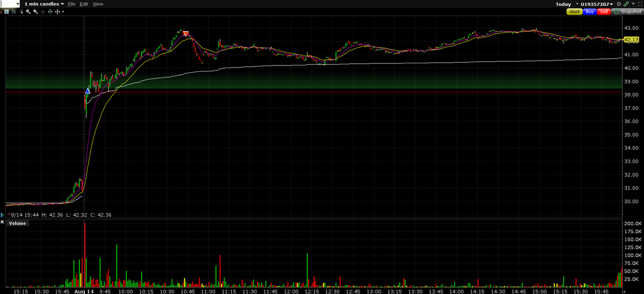Click the bar chart type icon
The height and width of the screenshot is (294, 644).
pos(14,12)
